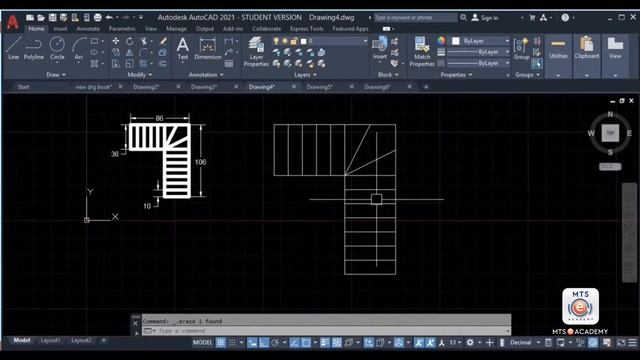Open the Annotate ribbon tab
This screenshot has height=360, width=640.
(x=88, y=29)
